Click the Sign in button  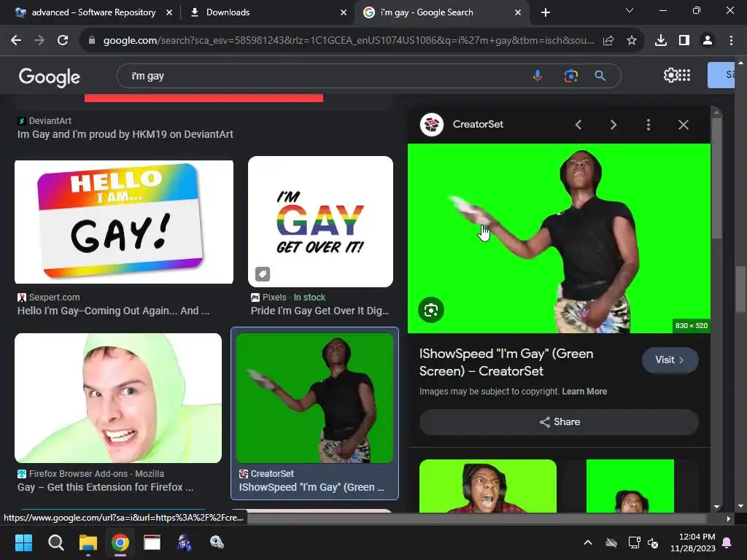pyautogui.click(x=721, y=75)
